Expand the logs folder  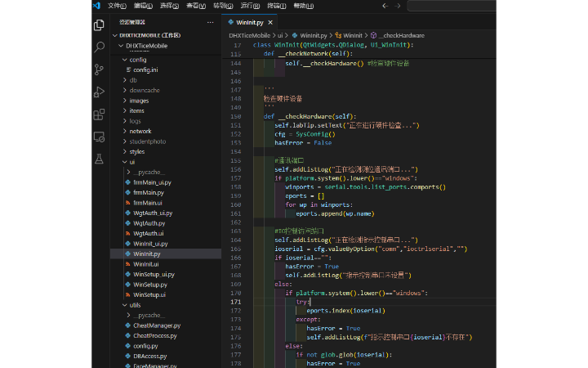click(166, 121)
